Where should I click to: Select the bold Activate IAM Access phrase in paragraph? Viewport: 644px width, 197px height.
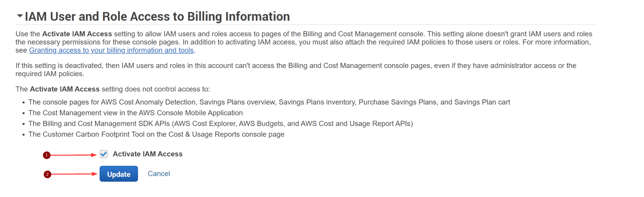tap(64, 89)
